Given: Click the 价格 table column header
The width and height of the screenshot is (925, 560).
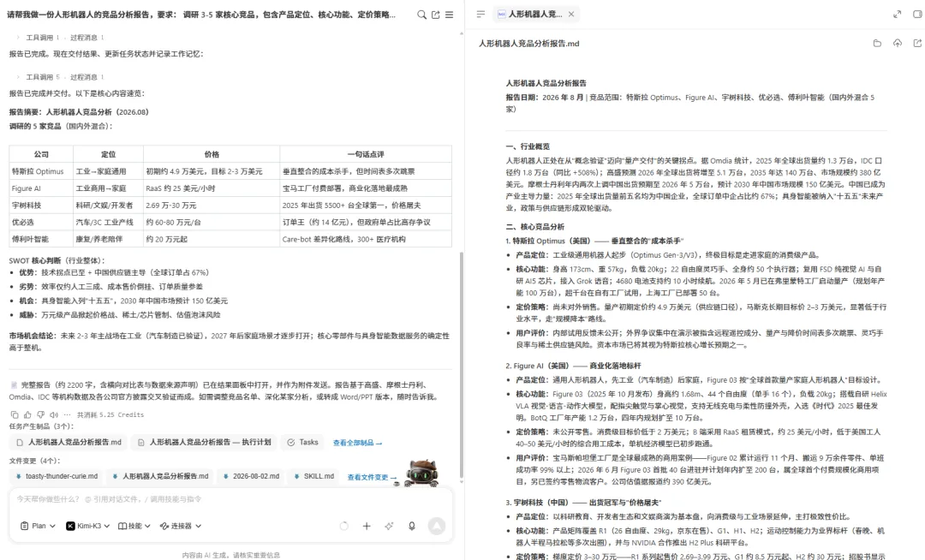Looking at the screenshot, I should (x=212, y=154).
